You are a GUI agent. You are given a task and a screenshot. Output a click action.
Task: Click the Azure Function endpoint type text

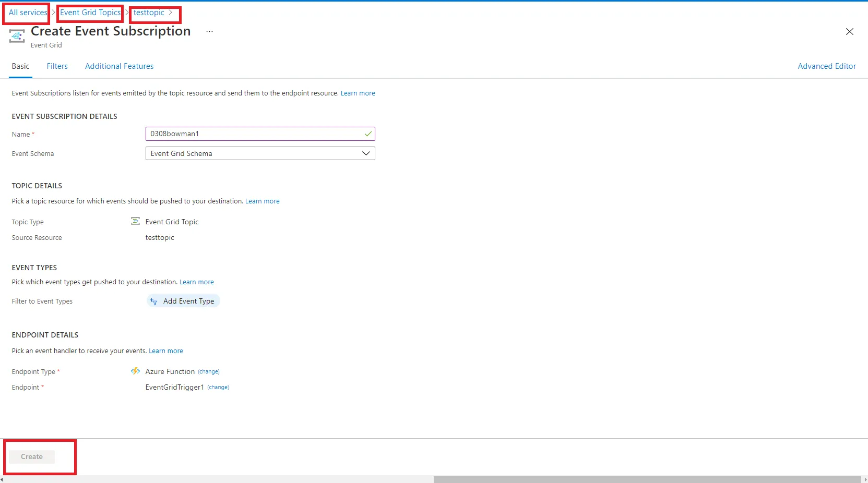click(170, 372)
